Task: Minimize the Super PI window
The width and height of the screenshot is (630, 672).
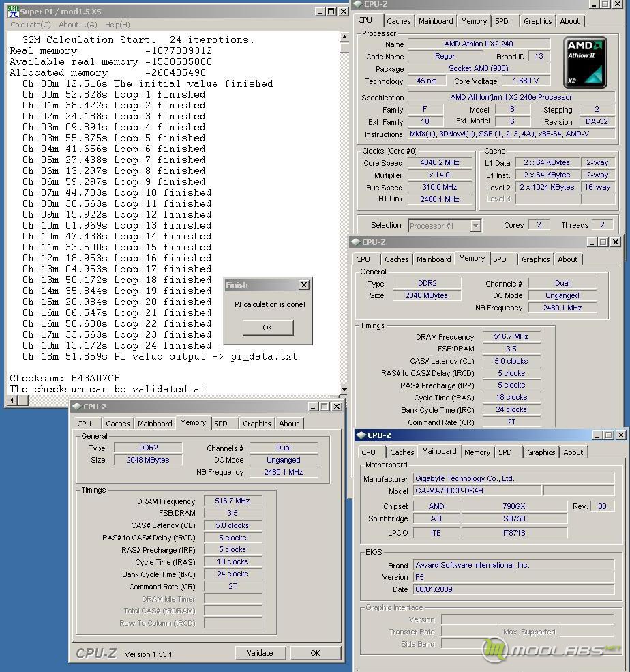Action: click(x=320, y=12)
